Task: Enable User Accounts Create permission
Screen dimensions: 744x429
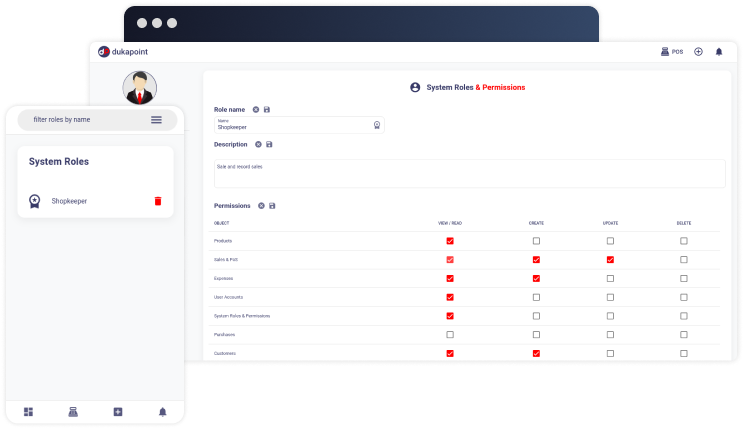Action: [536, 297]
